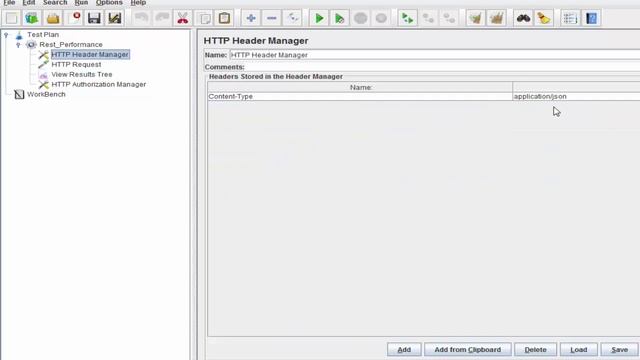640x360 pixels.
Task: Open the Search menu
Action: (x=55, y=3)
